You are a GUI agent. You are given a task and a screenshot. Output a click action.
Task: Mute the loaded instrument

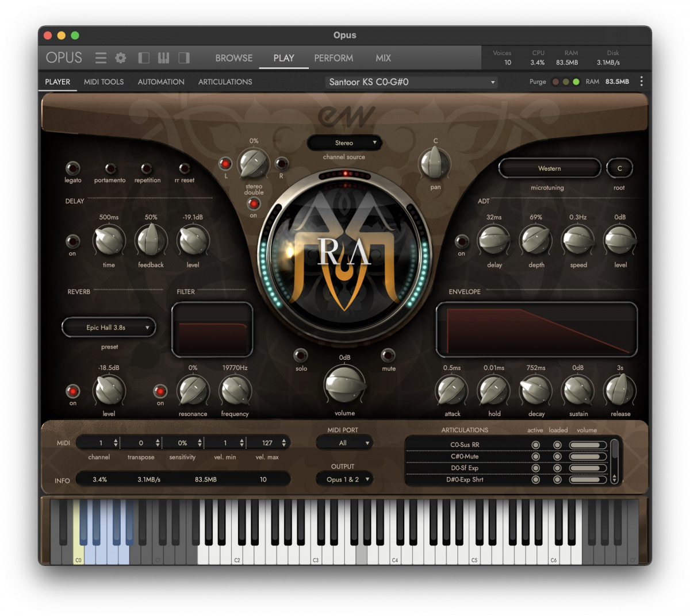coord(389,355)
